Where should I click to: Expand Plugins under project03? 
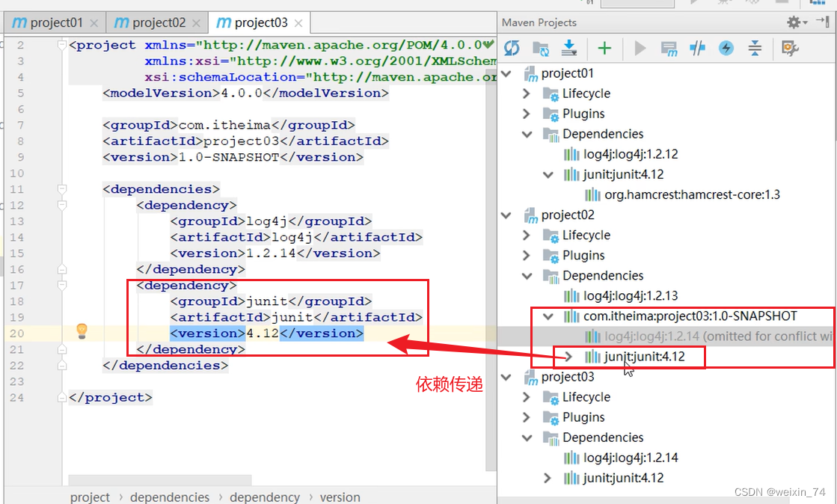[x=527, y=417]
